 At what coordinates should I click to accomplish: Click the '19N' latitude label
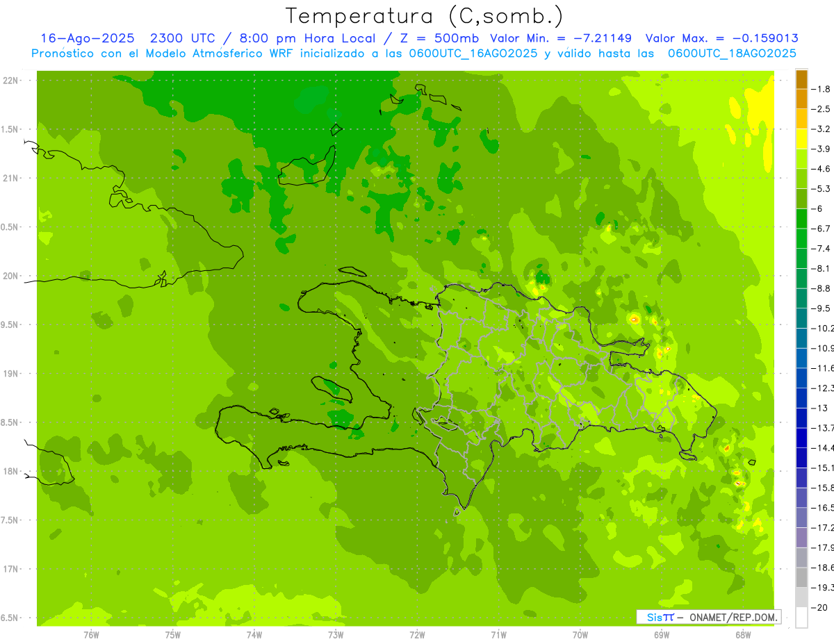[11, 374]
